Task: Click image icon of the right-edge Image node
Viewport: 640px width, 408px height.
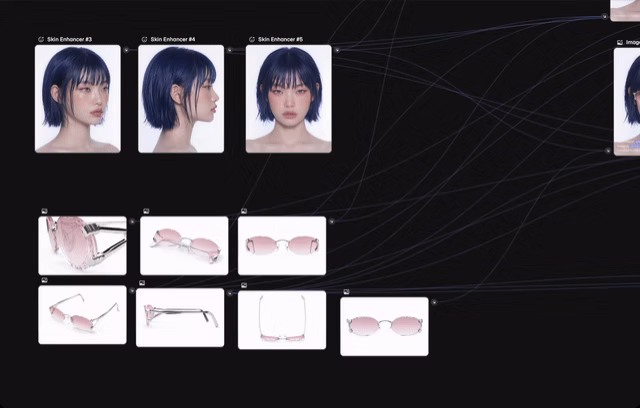Action: 620,42
